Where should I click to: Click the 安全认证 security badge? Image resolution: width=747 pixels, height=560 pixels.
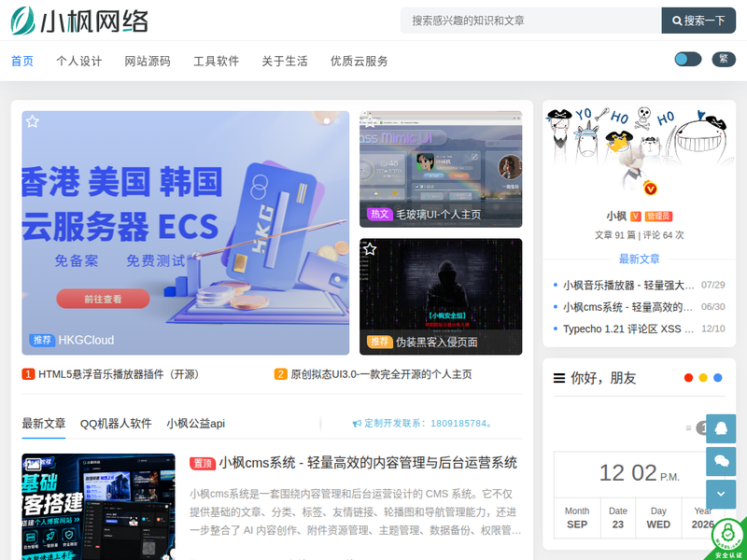pyautogui.click(x=729, y=539)
